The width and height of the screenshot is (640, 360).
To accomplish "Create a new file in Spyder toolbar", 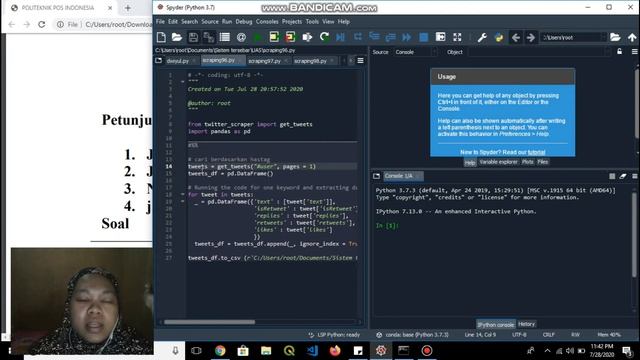I will [x=161, y=37].
